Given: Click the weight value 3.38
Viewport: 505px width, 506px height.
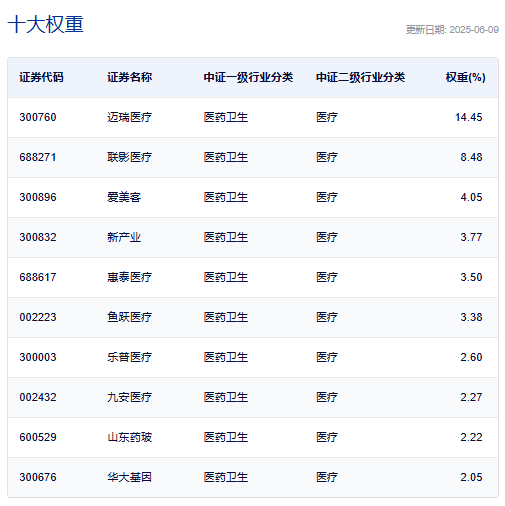Looking at the screenshot, I should pos(471,317).
